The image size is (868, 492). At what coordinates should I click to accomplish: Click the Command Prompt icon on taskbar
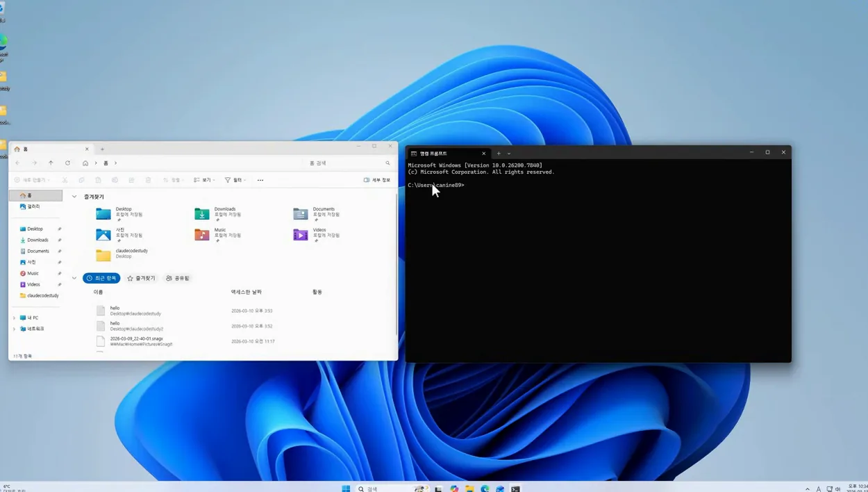pos(515,489)
